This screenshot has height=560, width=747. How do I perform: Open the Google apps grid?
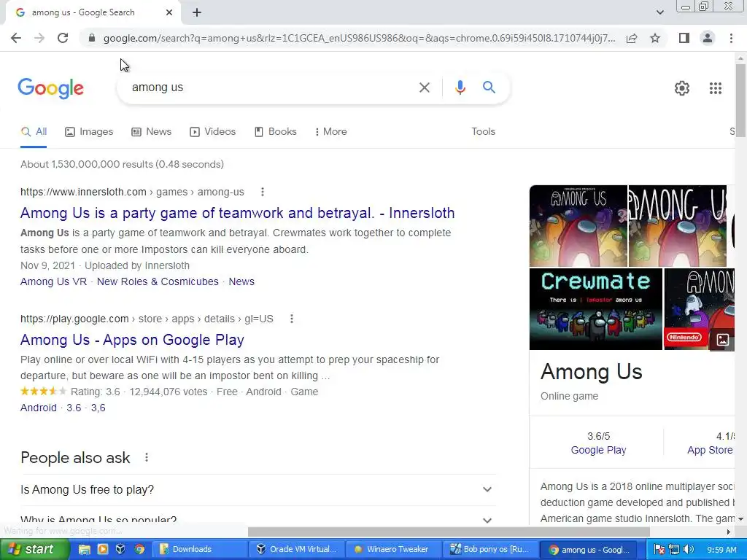click(x=716, y=88)
